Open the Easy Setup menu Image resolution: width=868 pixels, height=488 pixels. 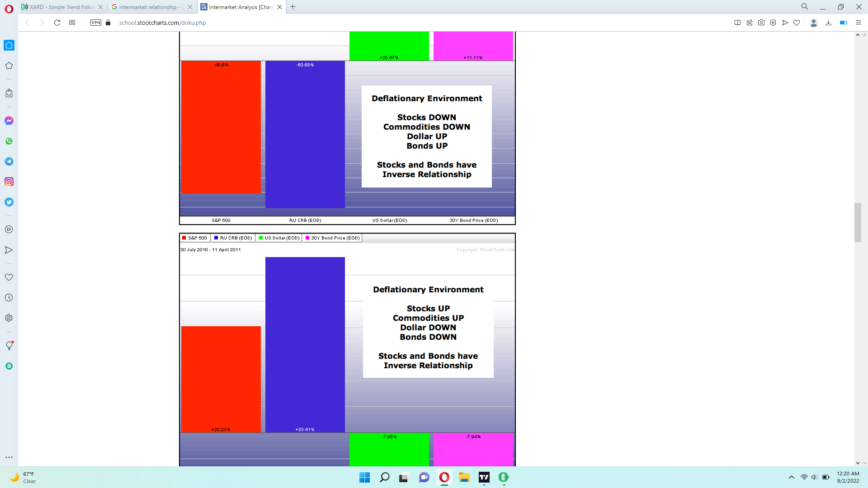858,23
